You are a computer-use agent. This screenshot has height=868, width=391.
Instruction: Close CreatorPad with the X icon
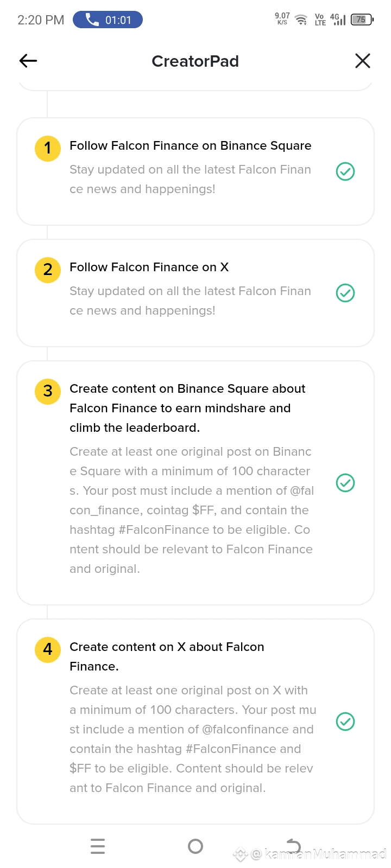tap(362, 61)
